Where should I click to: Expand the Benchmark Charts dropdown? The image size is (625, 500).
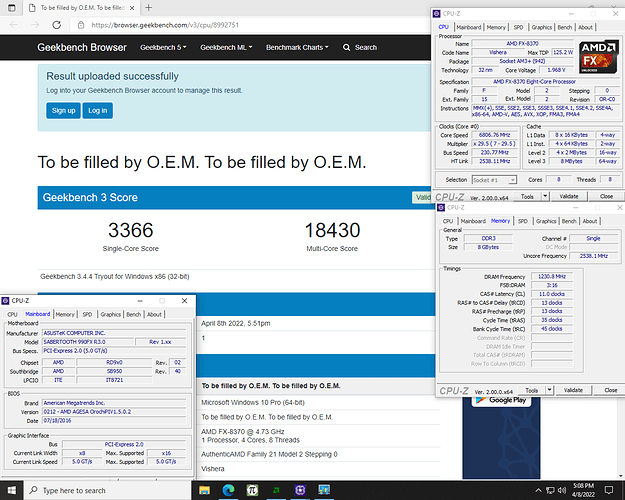(297, 47)
